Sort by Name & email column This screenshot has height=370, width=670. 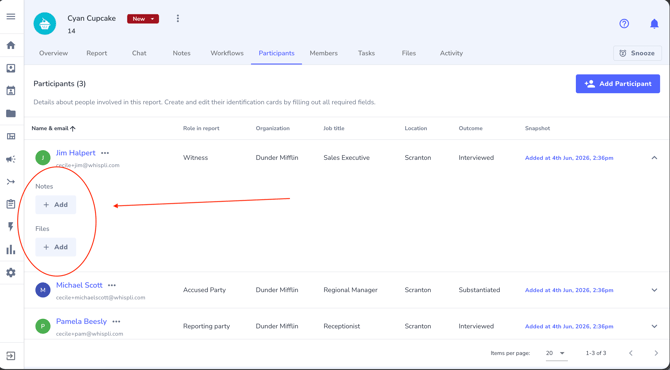(x=53, y=128)
